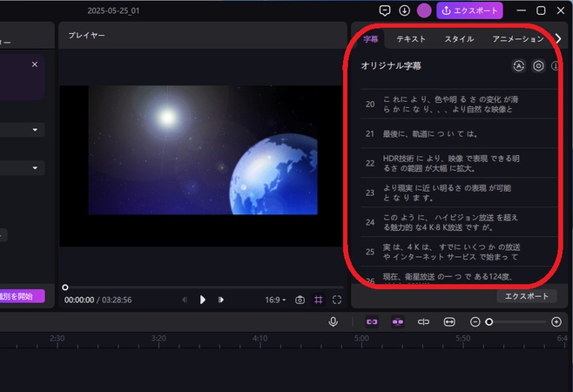Open the download center icon
Viewport: 573px width, 392px height.
click(404, 10)
